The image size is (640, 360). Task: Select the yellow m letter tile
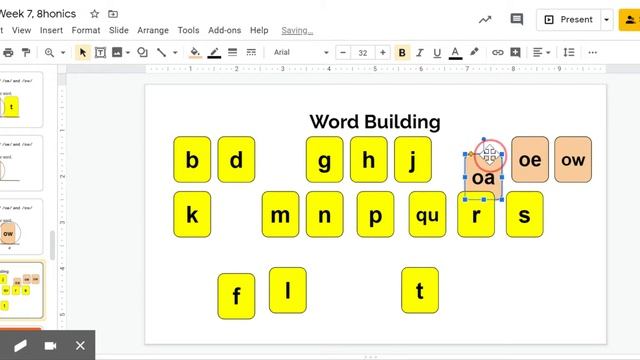[x=280, y=214]
